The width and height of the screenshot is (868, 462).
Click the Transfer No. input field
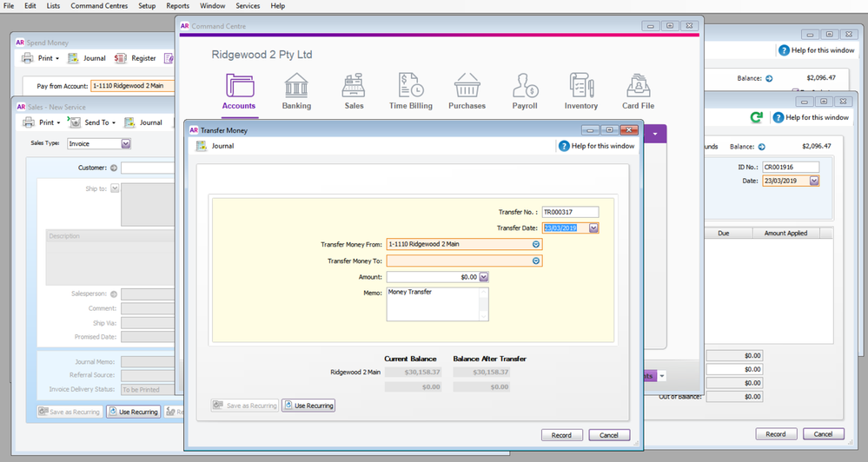[570, 212]
